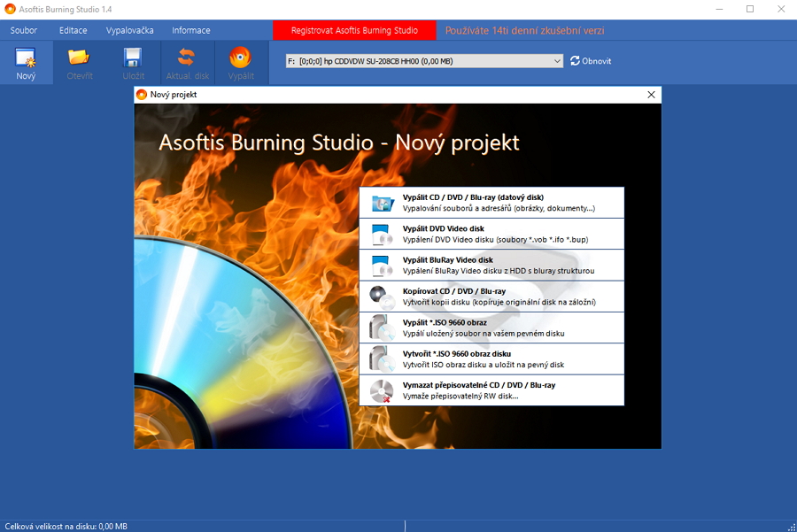Choose Vypálit BluRay Video disk option
The image size is (797, 532).
click(x=491, y=266)
